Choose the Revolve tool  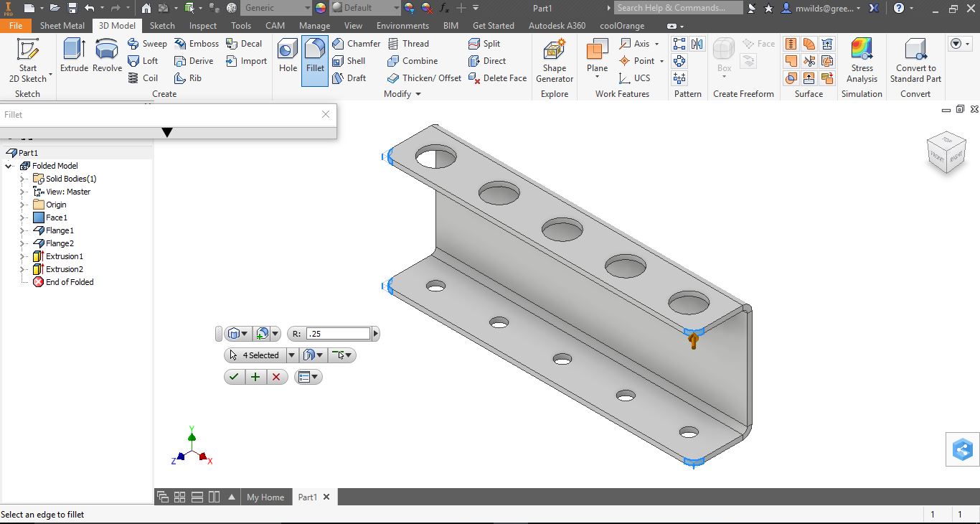pyautogui.click(x=107, y=56)
